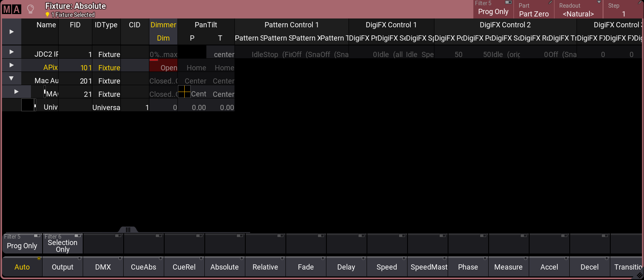
Task: Expand all rows via header arrow
Action: [11, 32]
